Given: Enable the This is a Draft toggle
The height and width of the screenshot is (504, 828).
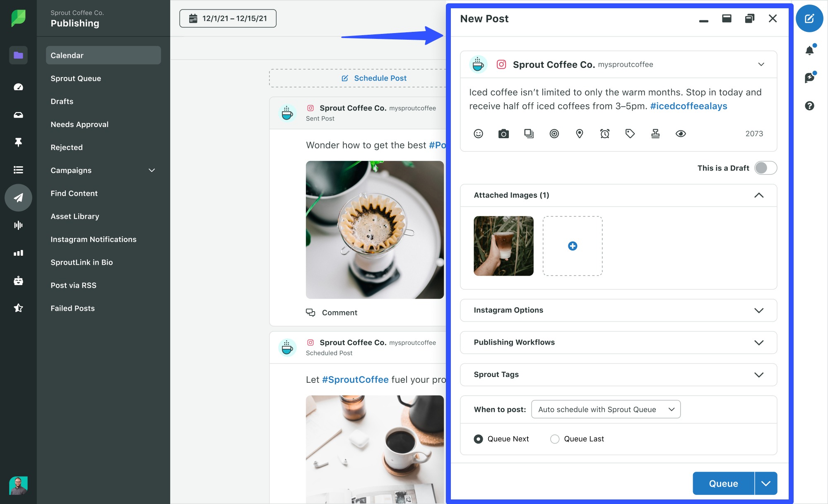Looking at the screenshot, I should click(x=765, y=168).
